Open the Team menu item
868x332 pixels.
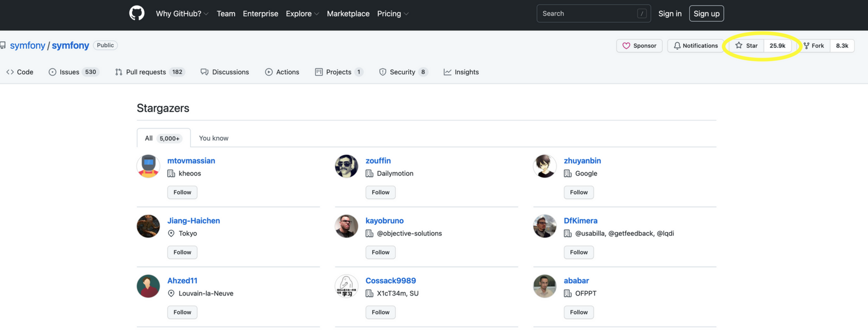[x=226, y=13]
